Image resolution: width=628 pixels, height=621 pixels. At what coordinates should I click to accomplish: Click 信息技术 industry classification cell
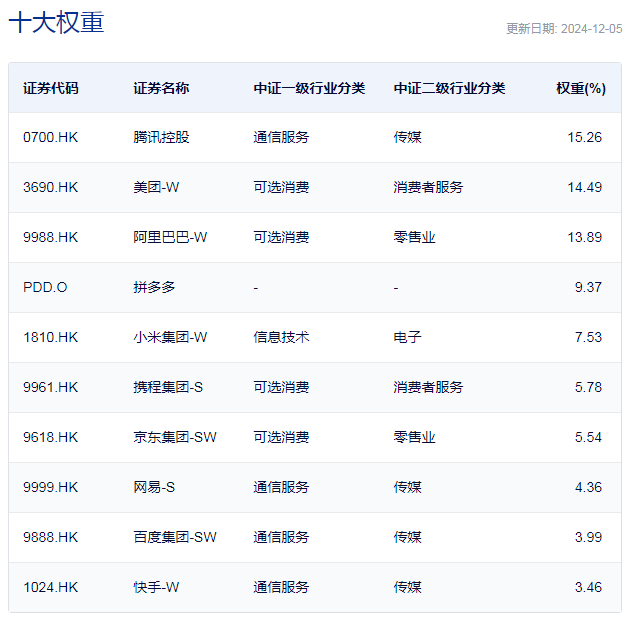[281, 337]
